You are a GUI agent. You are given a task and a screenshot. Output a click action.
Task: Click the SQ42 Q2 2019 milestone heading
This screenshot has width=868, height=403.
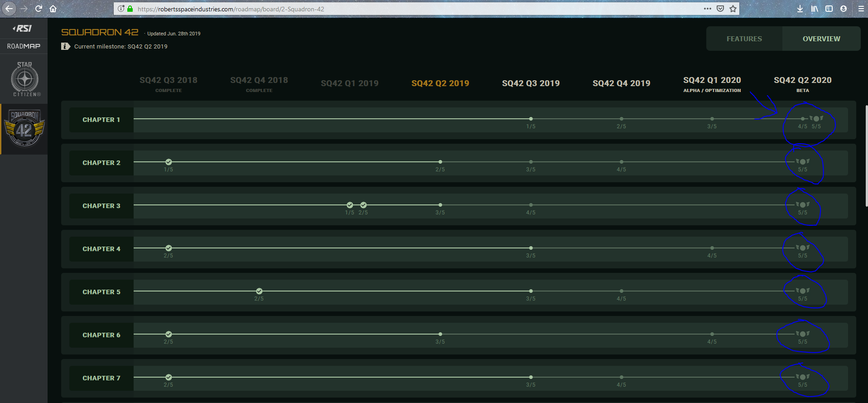pos(440,83)
